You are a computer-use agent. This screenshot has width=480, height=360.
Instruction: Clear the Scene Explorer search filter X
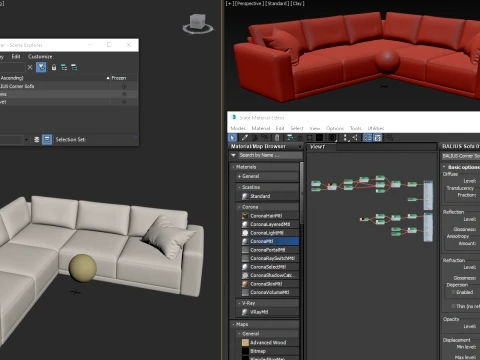[30, 67]
